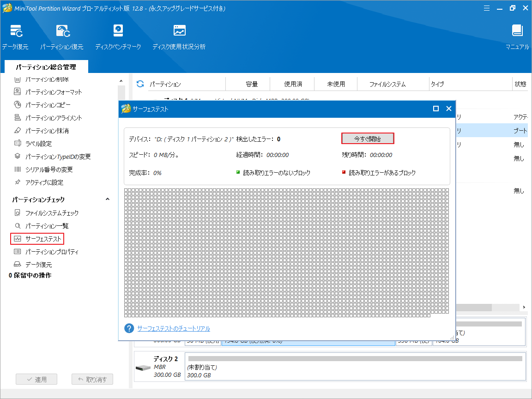This screenshot has width=532, height=399.
Task: Sort by the タイプ column header
Action: 437,84
